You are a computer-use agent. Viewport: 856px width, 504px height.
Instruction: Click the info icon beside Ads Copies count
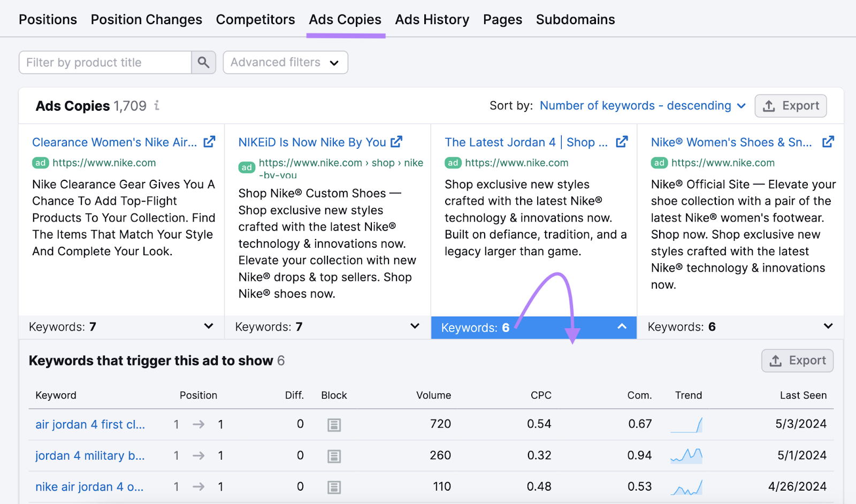[x=156, y=105]
